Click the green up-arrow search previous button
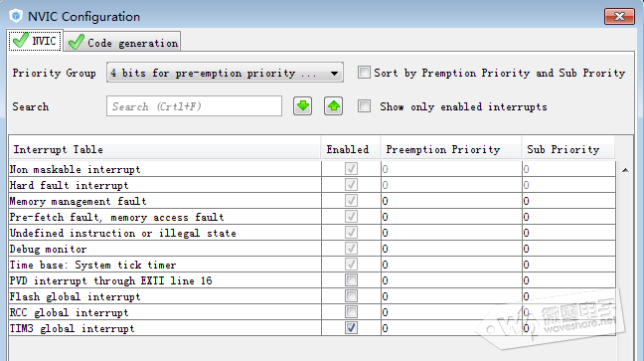This screenshot has height=361, width=644. pyautogui.click(x=333, y=106)
